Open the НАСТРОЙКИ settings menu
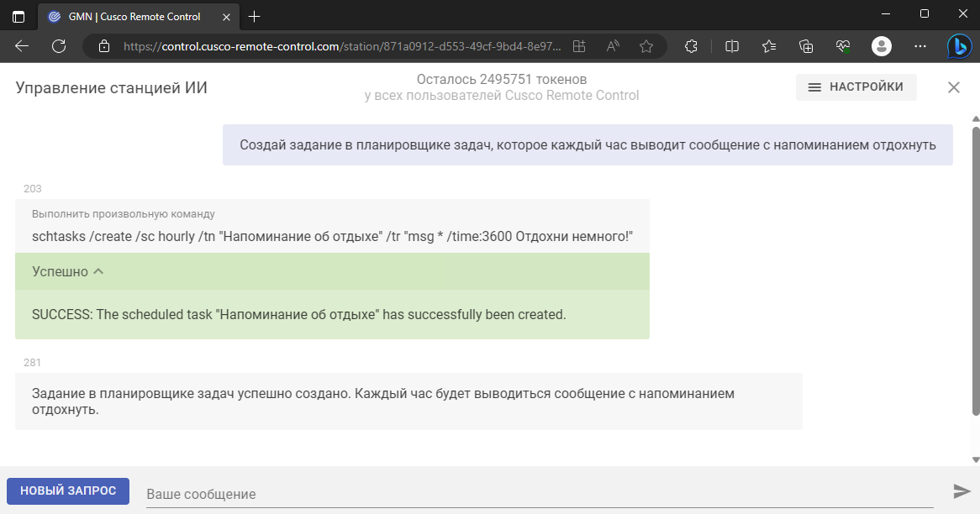The image size is (980, 514). pyautogui.click(x=856, y=87)
